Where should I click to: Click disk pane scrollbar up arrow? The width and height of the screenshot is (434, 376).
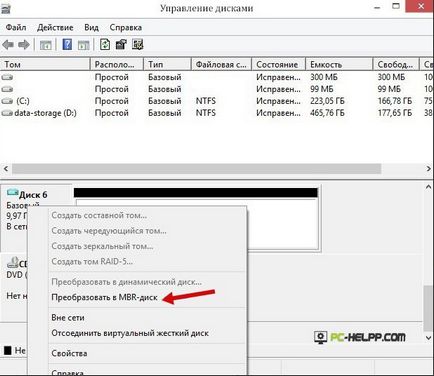(429, 187)
